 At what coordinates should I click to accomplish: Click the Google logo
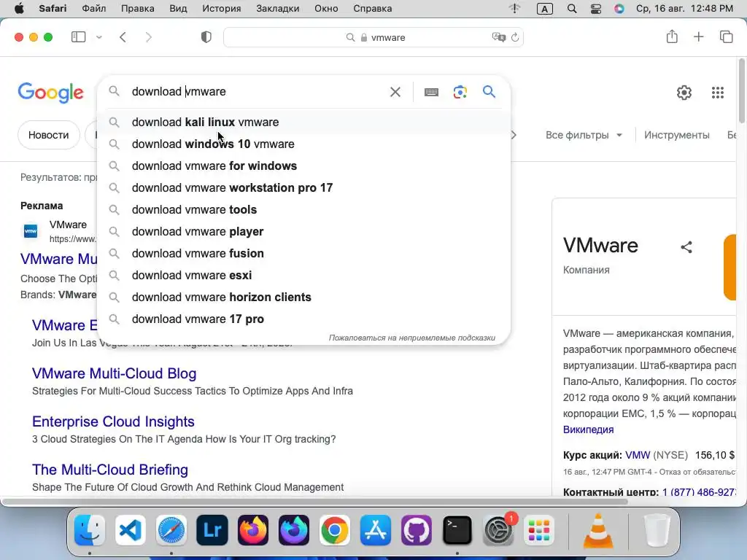tap(51, 93)
